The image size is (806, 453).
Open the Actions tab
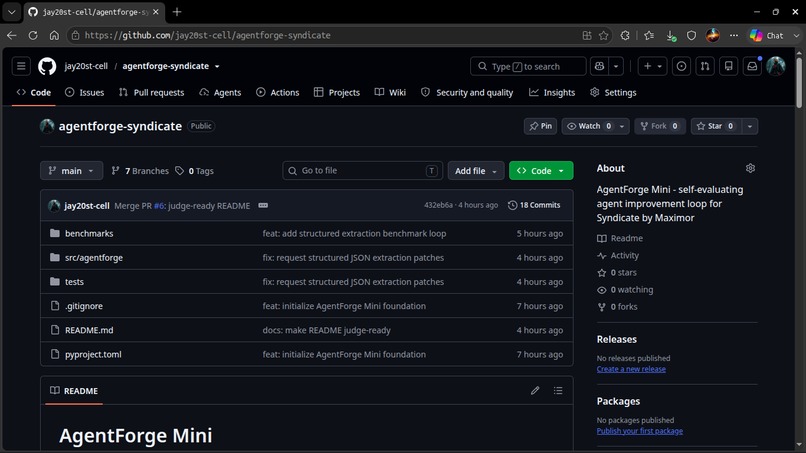coord(278,93)
